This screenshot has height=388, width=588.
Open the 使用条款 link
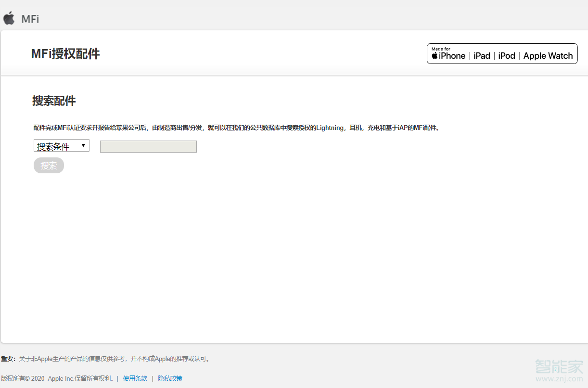135,378
